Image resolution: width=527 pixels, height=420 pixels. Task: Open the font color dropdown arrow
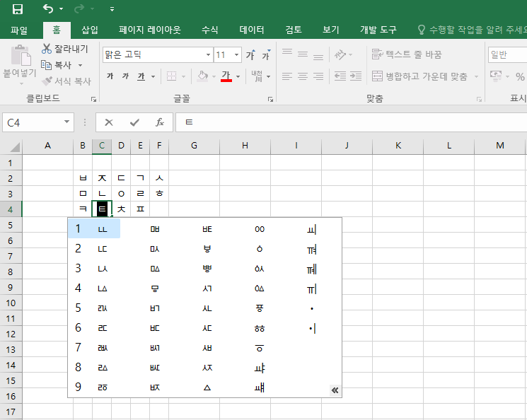pos(238,76)
